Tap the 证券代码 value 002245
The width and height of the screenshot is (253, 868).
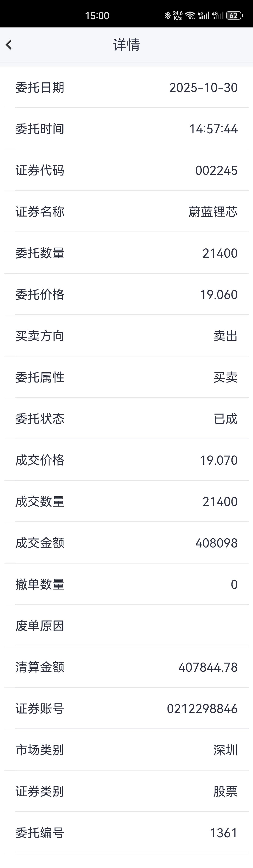[216, 170]
